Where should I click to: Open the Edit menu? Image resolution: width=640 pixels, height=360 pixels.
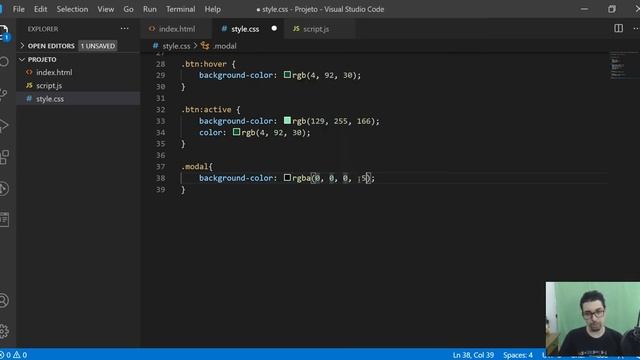[40, 9]
